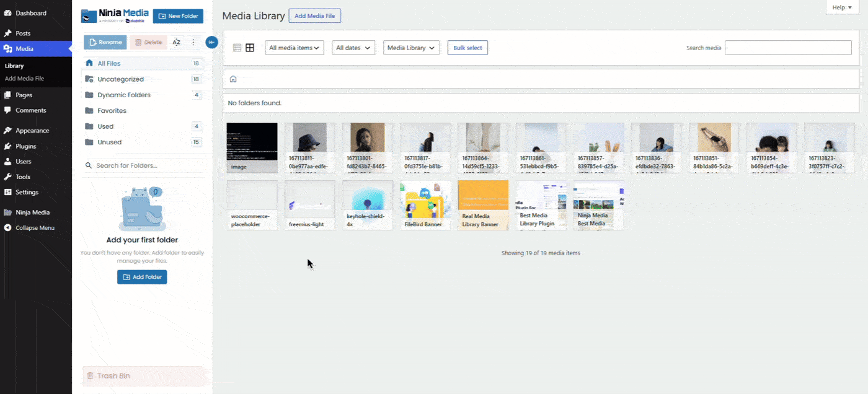The image size is (868, 394).
Task: Click the Tools wrench icon
Action: click(7, 177)
